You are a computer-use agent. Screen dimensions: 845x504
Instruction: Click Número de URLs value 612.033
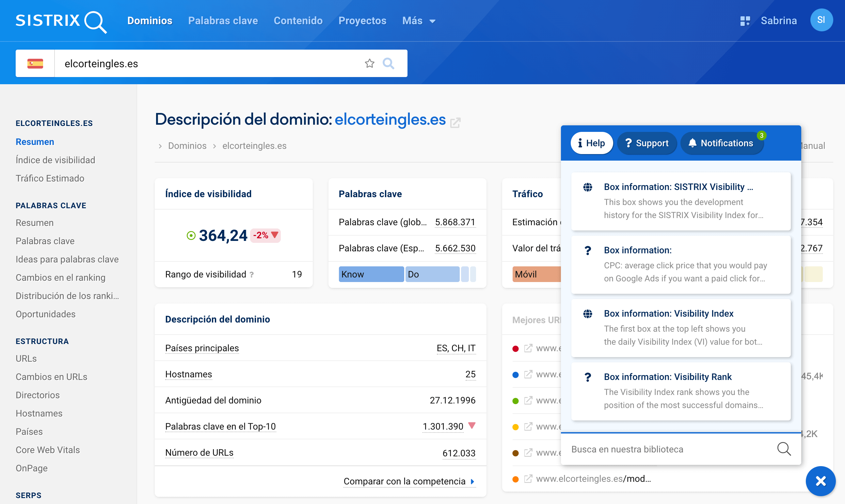point(459,453)
